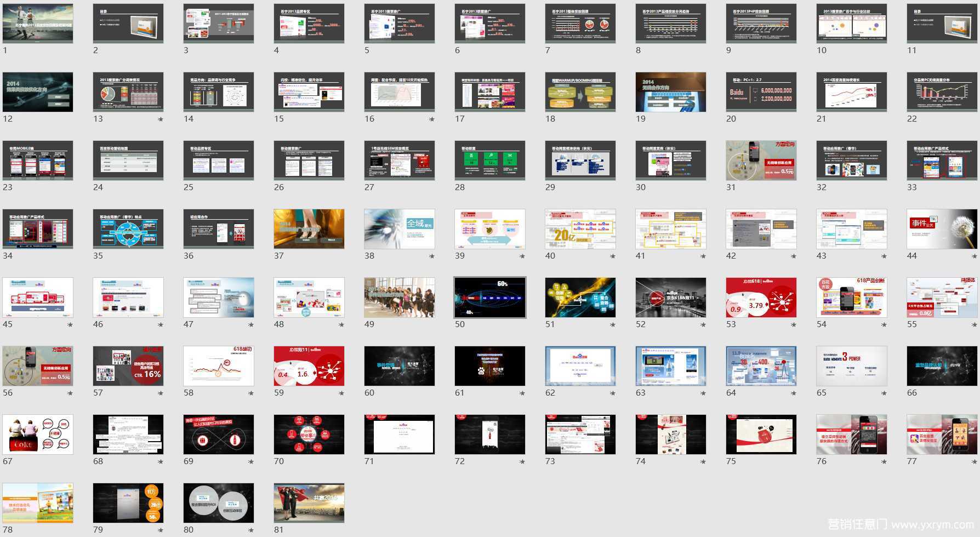Click the animation star icon under slide 58
980x537 pixels.
pos(251,393)
